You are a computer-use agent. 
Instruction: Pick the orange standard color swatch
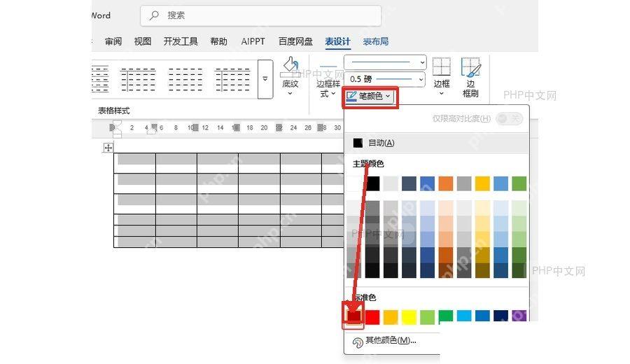(391, 317)
